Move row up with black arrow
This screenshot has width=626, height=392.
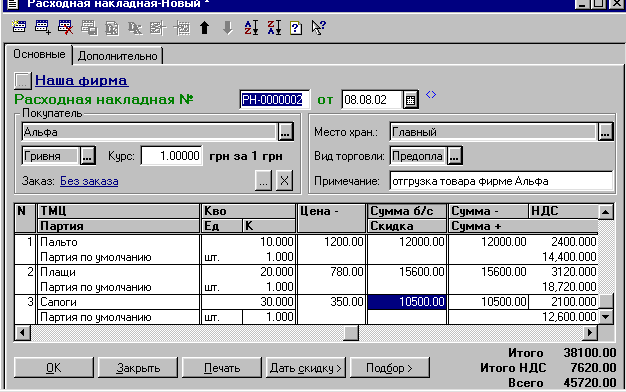click(205, 28)
